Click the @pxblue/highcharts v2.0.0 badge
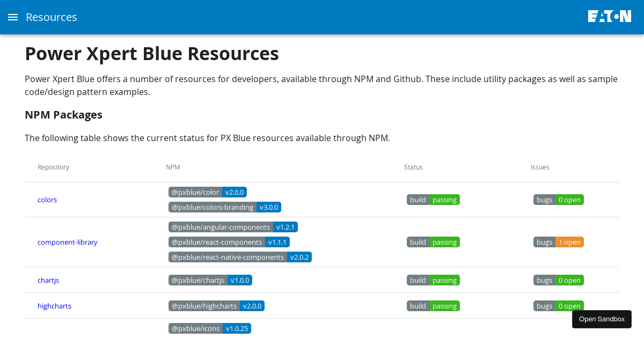 216,306
